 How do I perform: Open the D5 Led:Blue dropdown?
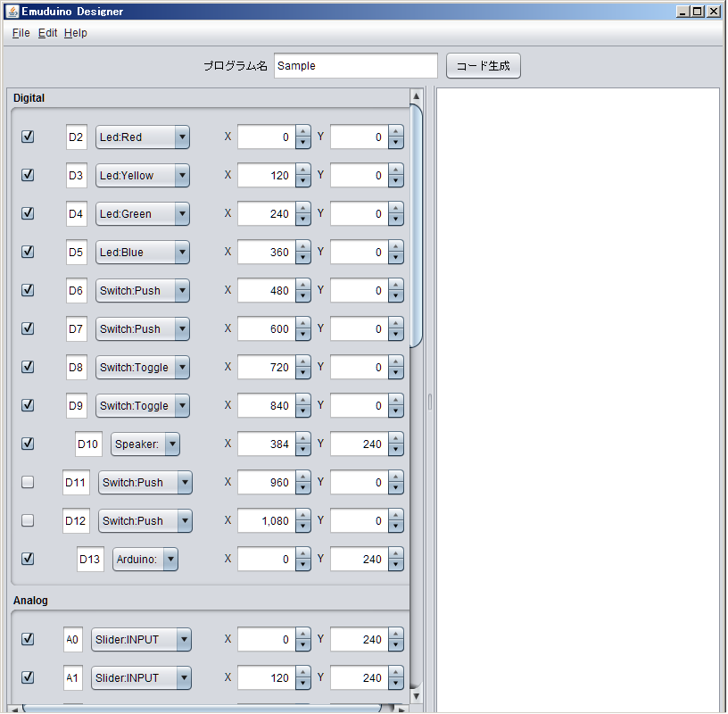pyautogui.click(x=143, y=253)
